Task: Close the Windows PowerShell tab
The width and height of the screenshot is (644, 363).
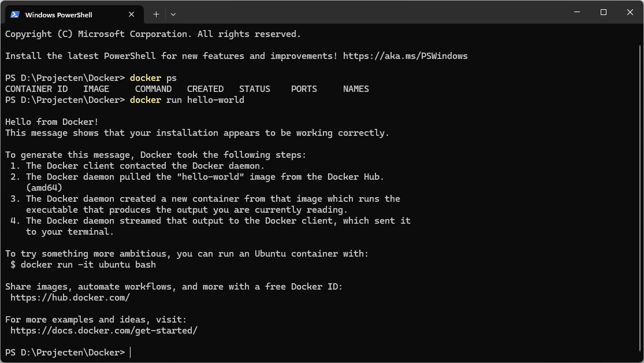Action: pos(132,14)
